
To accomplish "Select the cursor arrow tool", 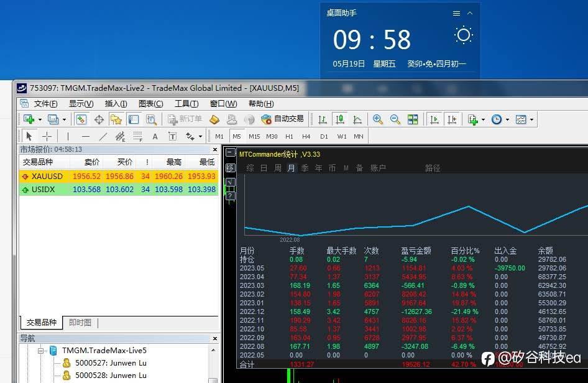I will pos(29,136).
